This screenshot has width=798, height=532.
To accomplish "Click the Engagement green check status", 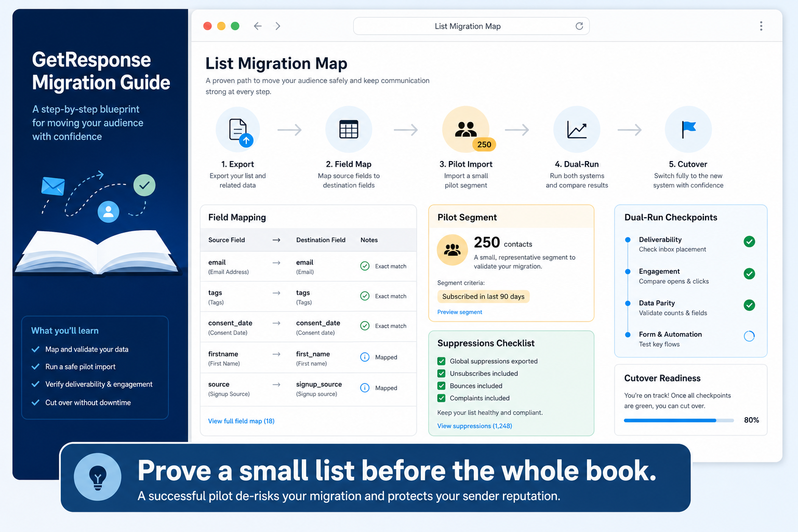I will tap(749, 274).
